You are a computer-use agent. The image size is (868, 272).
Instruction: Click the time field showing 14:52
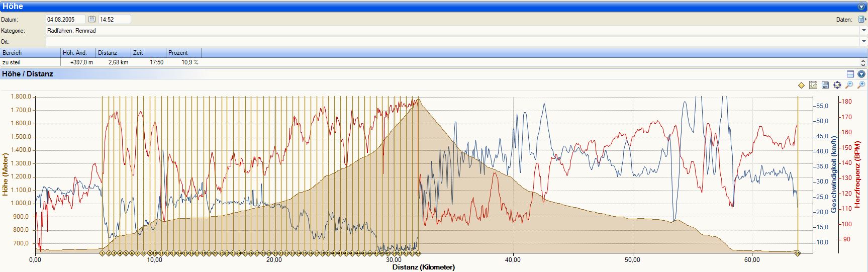[114, 20]
